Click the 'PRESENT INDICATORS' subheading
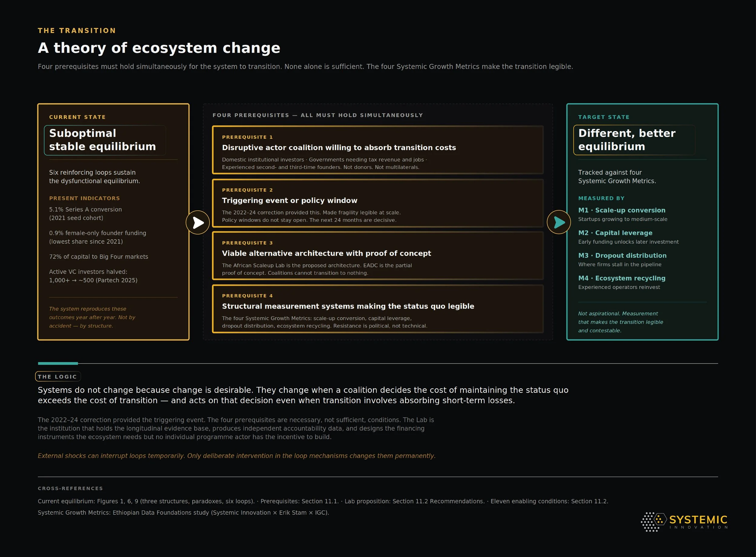Image resolution: width=756 pixels, height=557 pixels. click(84, 198)
